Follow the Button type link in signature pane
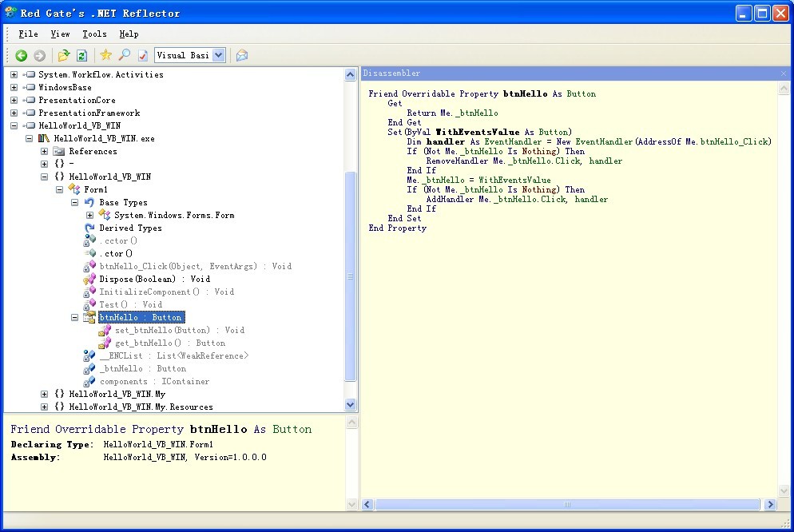This screenshot has width=794, height=532. (x=292, y=429)
